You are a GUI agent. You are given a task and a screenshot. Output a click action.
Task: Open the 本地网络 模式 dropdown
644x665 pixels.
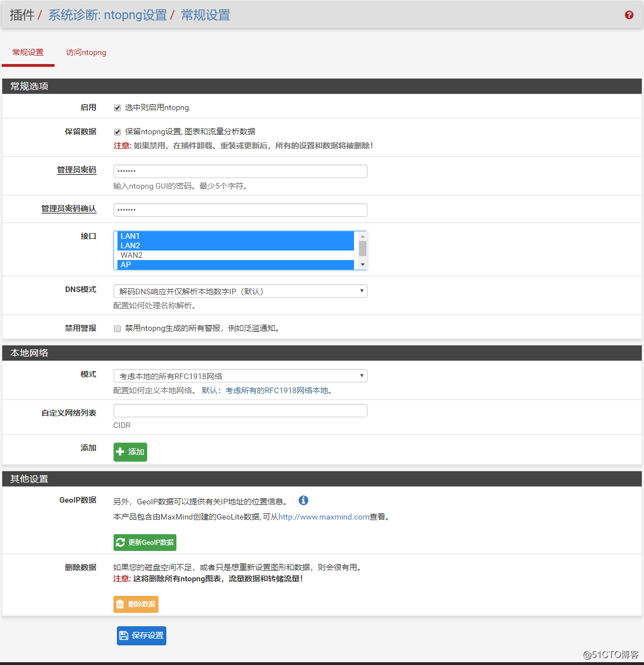[240, 376]
